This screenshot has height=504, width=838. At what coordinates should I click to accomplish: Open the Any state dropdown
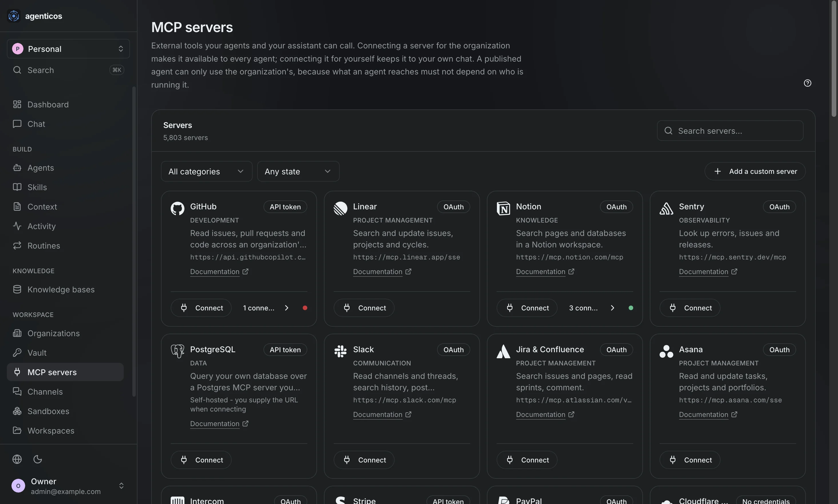(x=298, y=171)
